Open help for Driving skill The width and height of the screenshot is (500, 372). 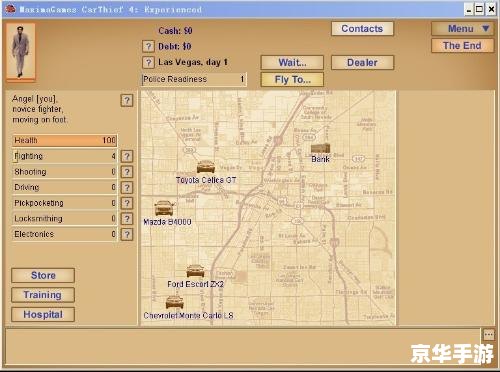pos(127,187)
